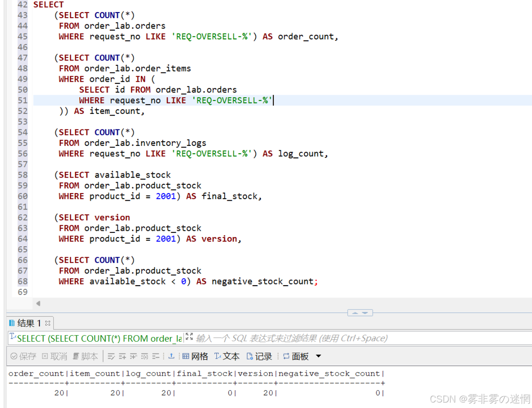This screenshot has width=532, height=408.
Task: Click available_stock on line 58
Action: [x=132, y=175]
